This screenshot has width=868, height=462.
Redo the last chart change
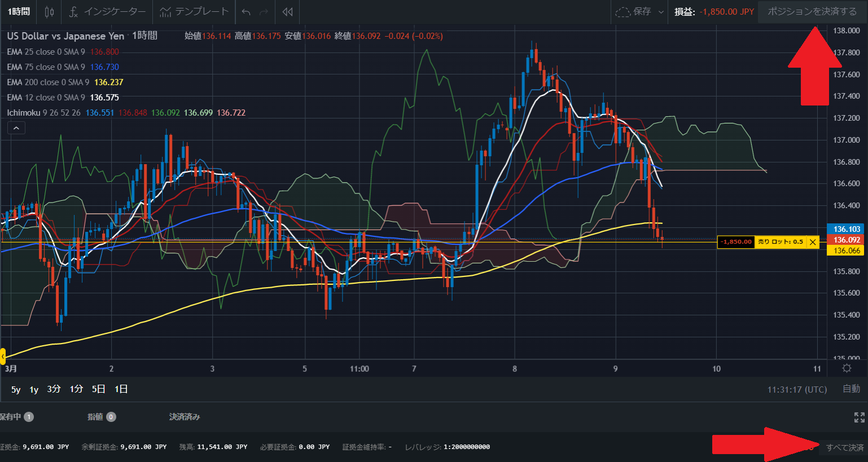[264, 12]
